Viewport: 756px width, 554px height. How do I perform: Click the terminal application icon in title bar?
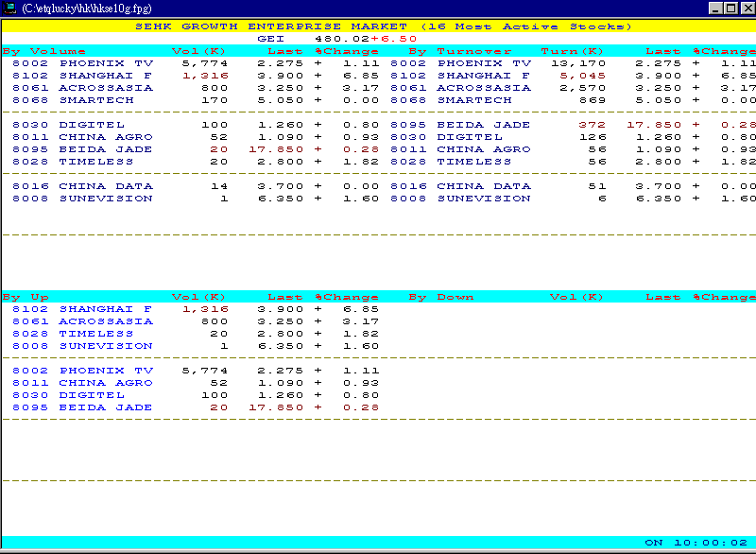11,9
